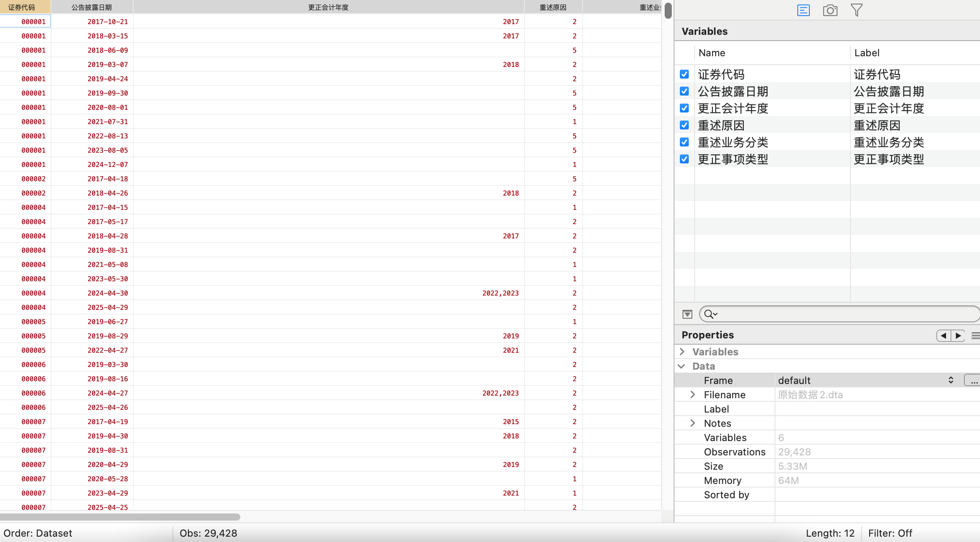This screenshot has width=980, height=542.
Task: Expand the Variables section in Properties
Action: click(682, 352)
